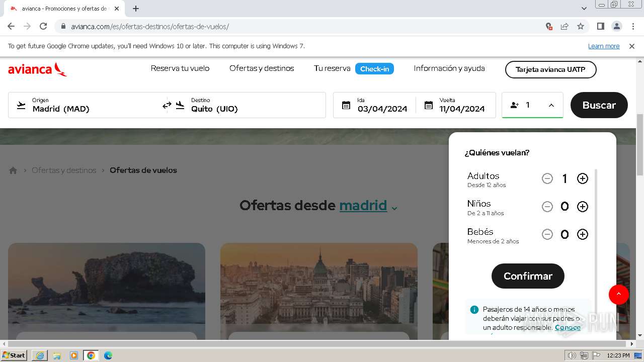Click the Vuelta calendar icon

(429, 105)
